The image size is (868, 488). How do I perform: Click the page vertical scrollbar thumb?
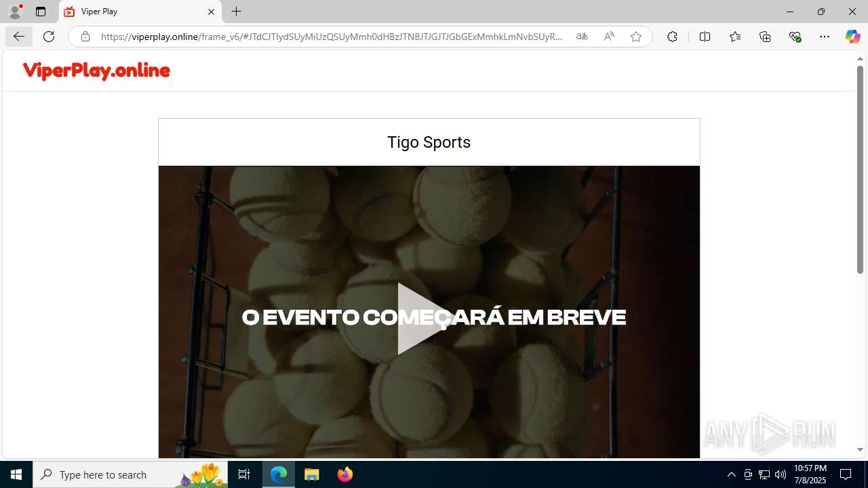pyautogui.click(x=860, y=169)
